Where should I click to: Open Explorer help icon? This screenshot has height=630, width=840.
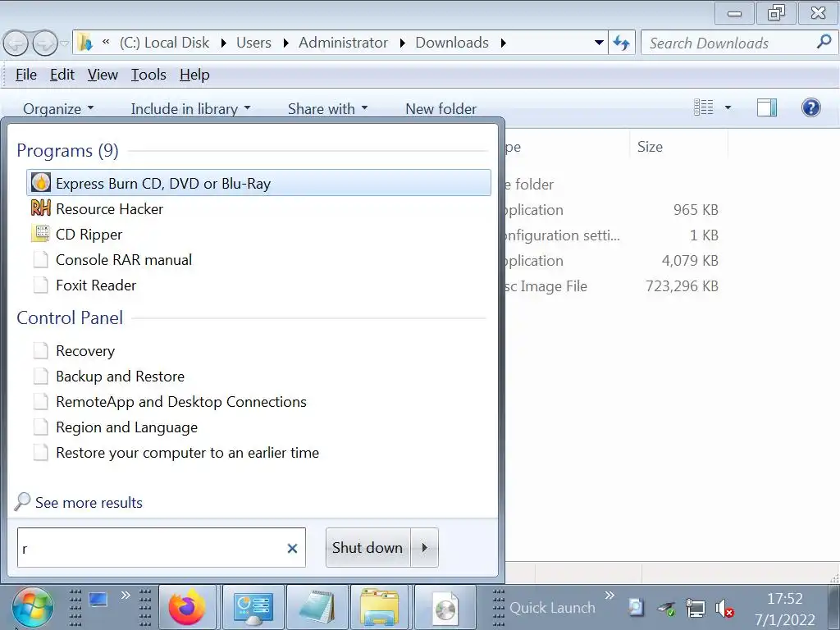tap(811, 107)
